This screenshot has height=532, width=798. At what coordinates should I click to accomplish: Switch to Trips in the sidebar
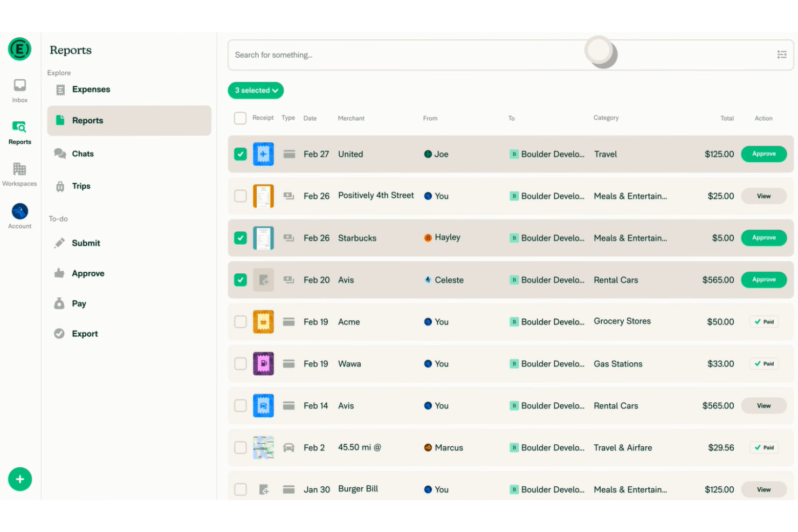(x=81, y=186)
